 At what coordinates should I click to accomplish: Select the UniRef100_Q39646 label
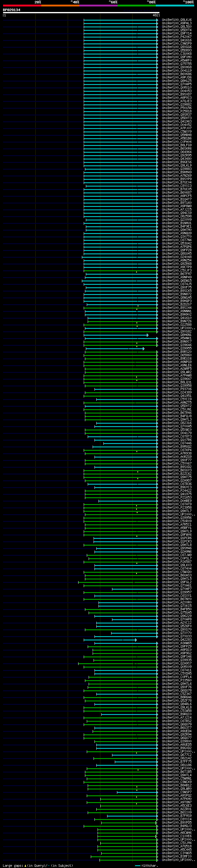176,345
